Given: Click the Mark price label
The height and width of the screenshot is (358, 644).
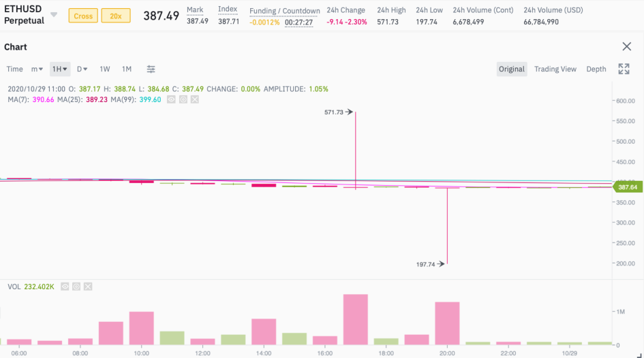Looking at the screenshot, I should [195, 10].
